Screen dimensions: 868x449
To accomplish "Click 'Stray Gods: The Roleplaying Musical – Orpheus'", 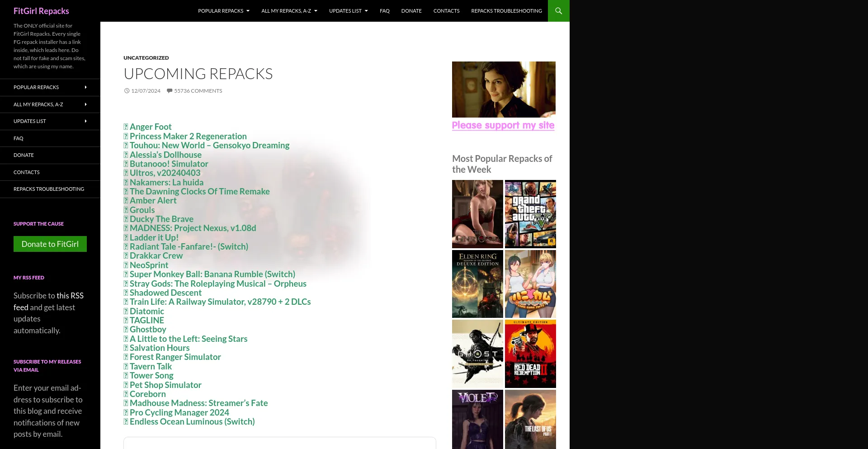I will [218, 284].
